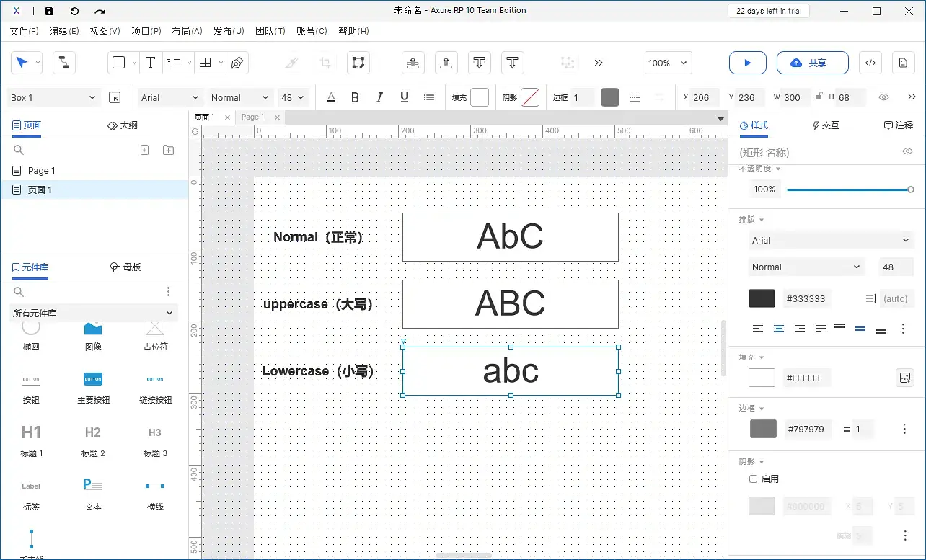The image size is (926, 560).
Task: Click the save icon in title bar
Action: 49,11
